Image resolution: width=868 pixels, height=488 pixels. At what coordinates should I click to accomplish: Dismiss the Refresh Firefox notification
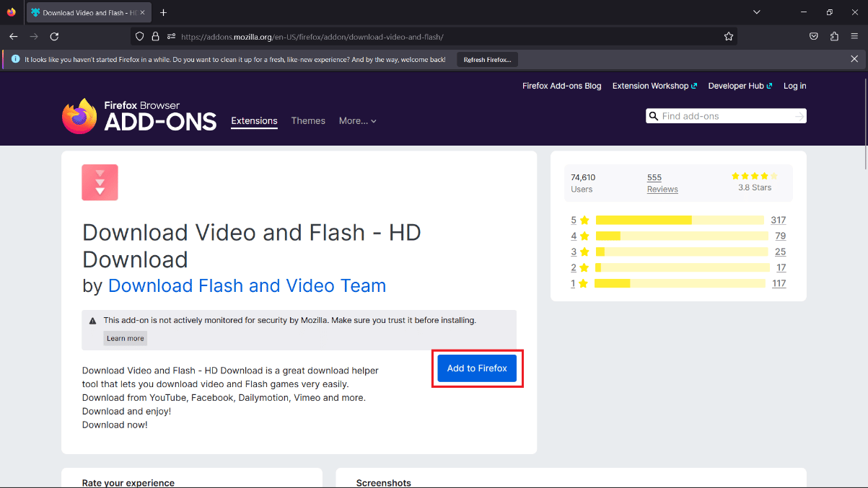854,58
